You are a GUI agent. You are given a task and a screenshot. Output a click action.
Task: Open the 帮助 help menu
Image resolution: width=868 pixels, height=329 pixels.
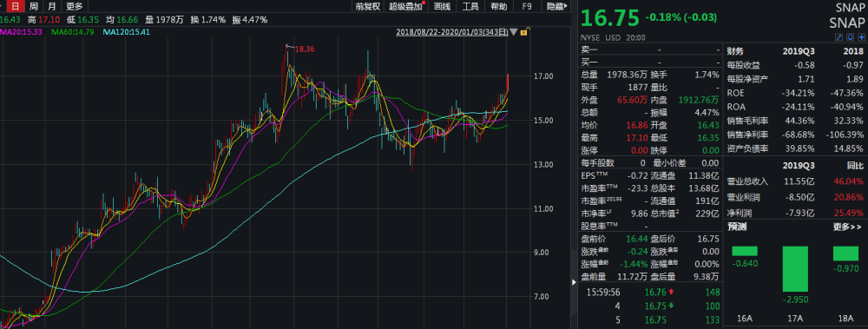coord(499,6)
